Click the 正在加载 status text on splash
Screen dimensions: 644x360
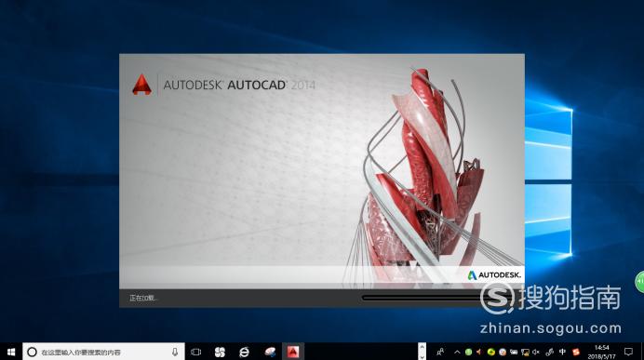143,298
